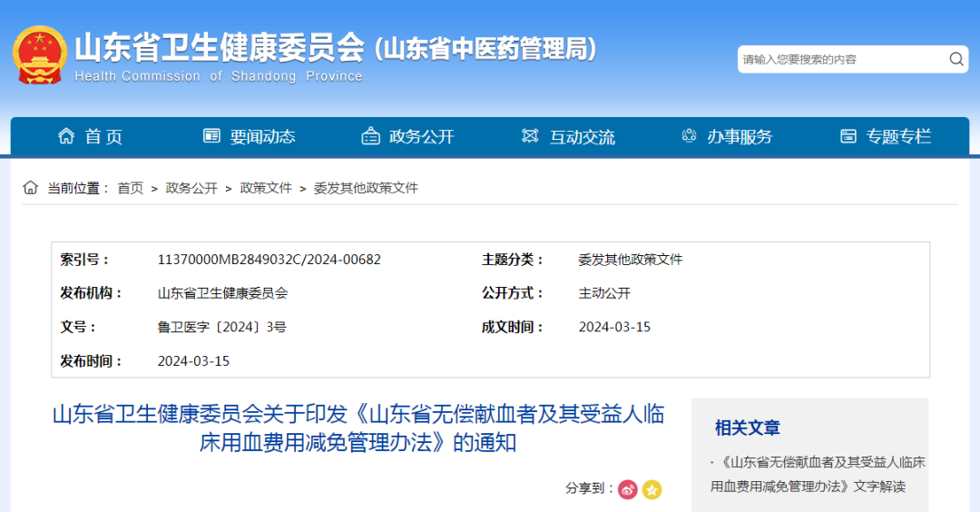Click the 主题分类 value 委发其他政策文件
The width and height of the screenshot is (980, 512).
pyautogui.click(x=630, y=260)
